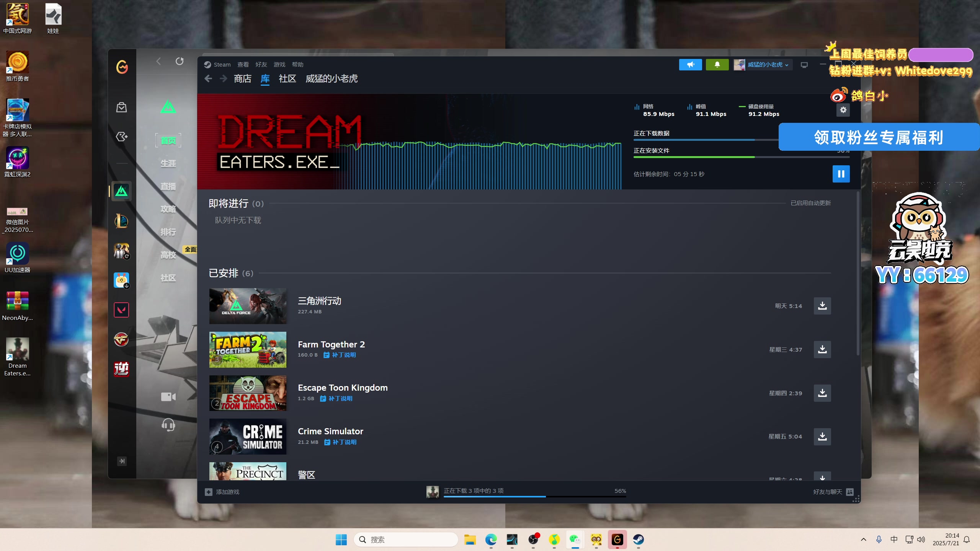Open the 威猛的小老虎 profile tab
980x551 pixels.
(x=332, y=78)
